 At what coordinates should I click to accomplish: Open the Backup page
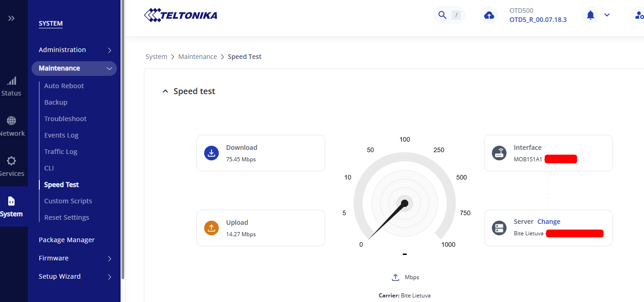(x=55, y=102)
